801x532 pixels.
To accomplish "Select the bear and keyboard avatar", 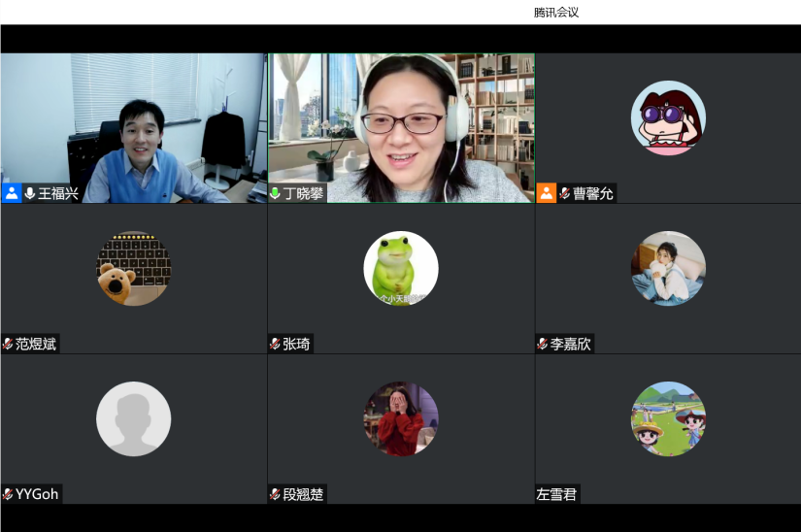I will pyautogui.click(x=133, y=268).
